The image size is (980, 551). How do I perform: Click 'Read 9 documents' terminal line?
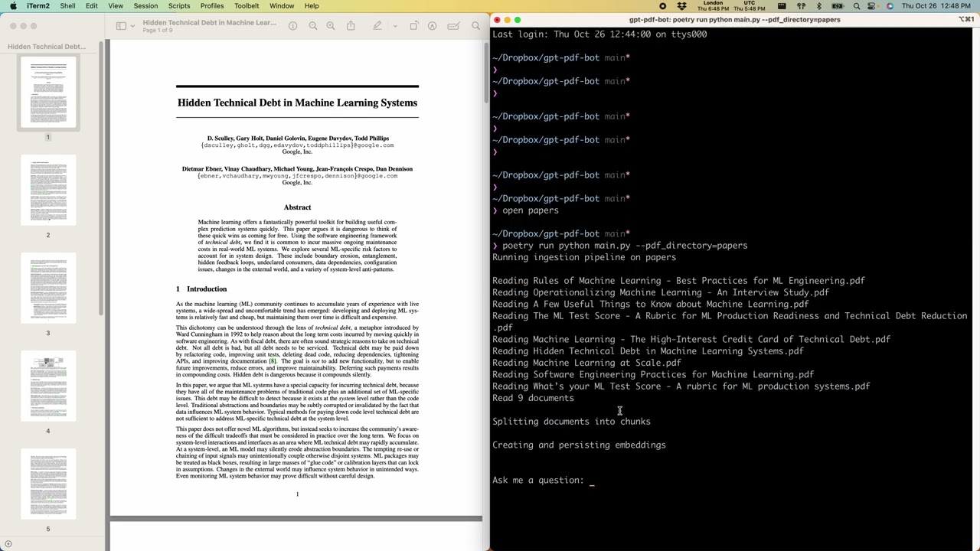(x=533, y=398)
